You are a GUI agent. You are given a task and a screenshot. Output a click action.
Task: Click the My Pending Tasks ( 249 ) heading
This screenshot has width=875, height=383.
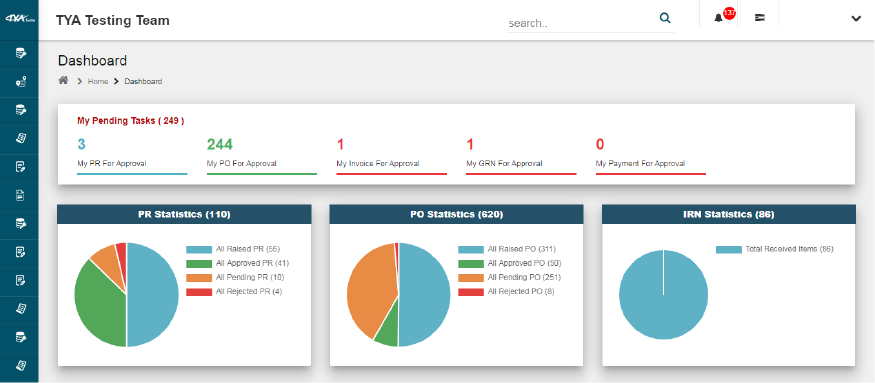131,120
